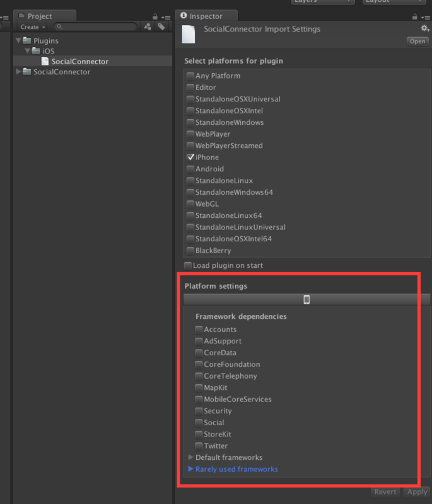This screenshot has width=432, height=504.
Task: Open Project panel search by label icon
Action: [x=161, y=27]
